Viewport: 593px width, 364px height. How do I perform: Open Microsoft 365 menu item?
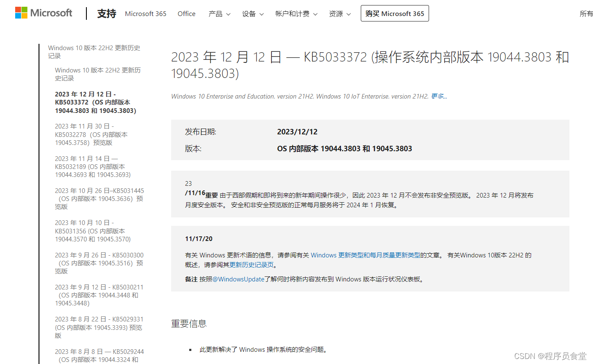(146, 14)
